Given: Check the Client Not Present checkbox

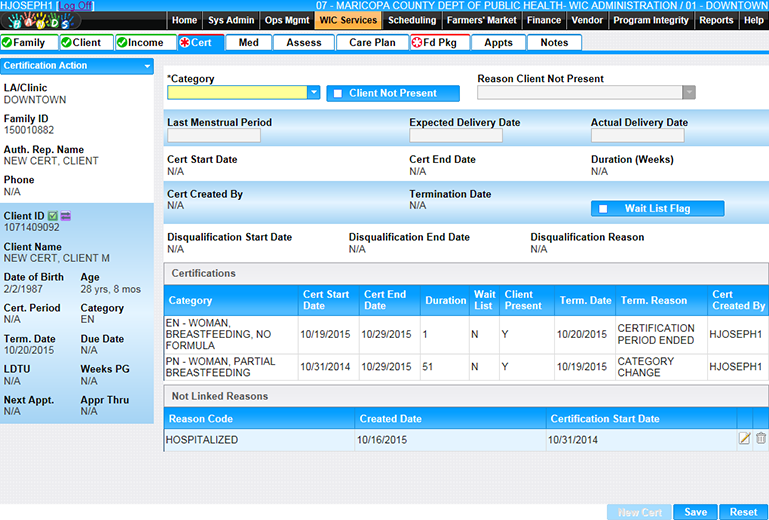Looking at the screenshot, I should tap(338, 94).
